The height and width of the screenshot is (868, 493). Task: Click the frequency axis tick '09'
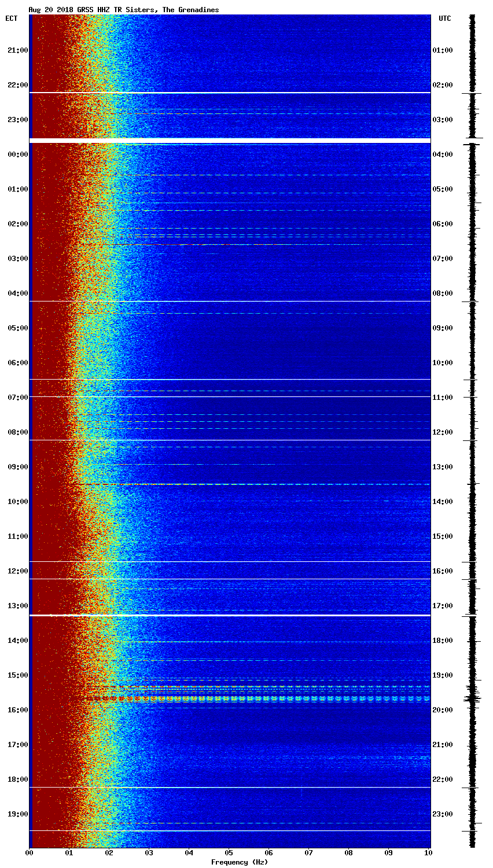(x=389, y=852)
